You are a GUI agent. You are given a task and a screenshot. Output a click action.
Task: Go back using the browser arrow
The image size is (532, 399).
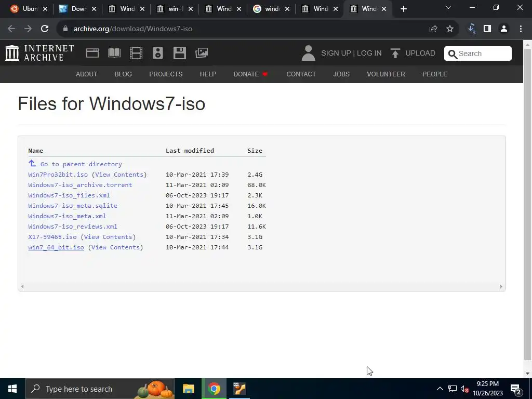tap(11, 29)
